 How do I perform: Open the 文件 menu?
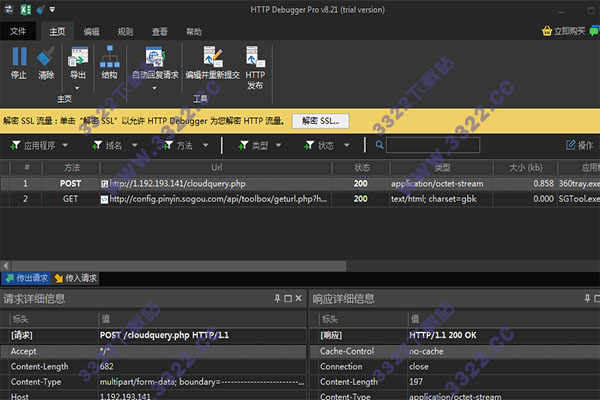click(18, 31)
